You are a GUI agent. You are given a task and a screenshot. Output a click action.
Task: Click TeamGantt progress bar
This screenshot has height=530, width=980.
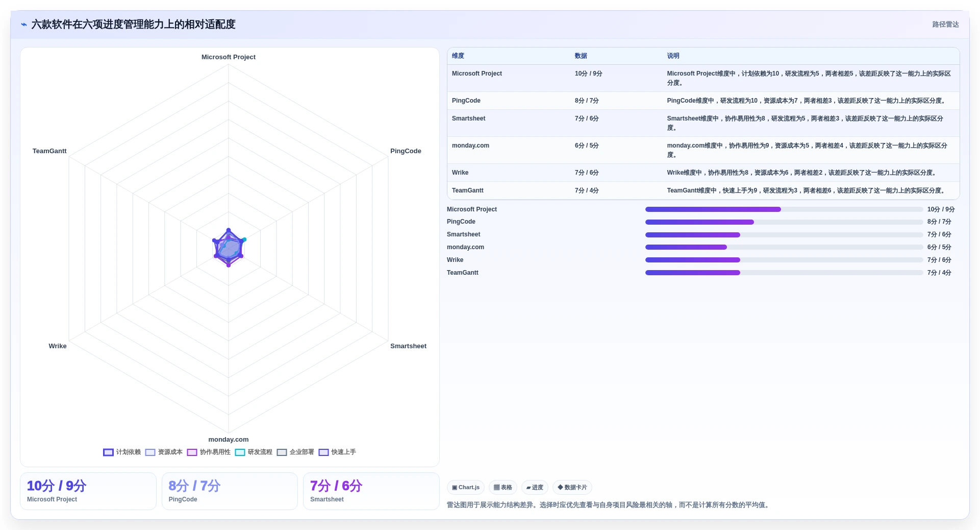pos(784,273)
